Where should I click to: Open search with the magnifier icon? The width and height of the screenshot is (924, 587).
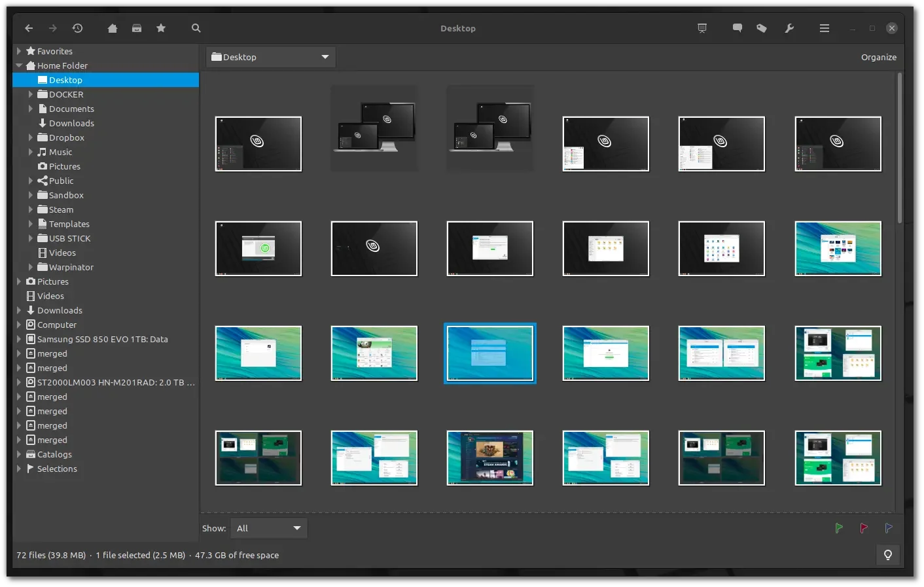[x=196, y=28]
